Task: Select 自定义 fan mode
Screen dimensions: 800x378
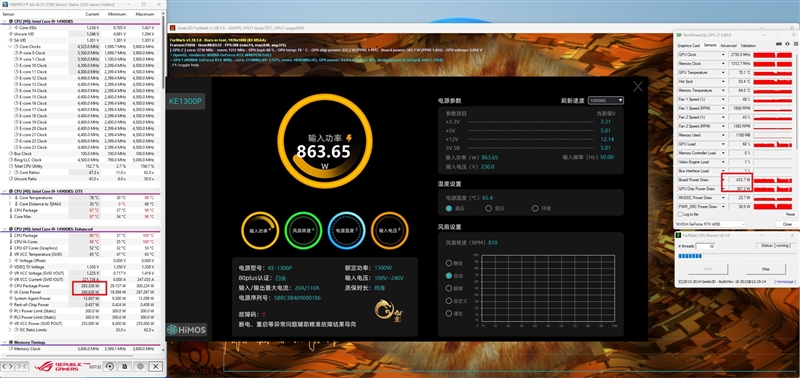Action: click(449, 301)
